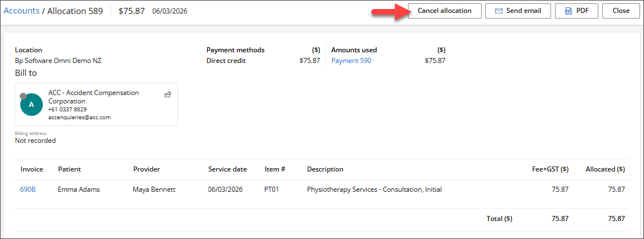Click the envelope icon in Send email
The height and width of the screenshot is (239, 644).
point(499,11)
